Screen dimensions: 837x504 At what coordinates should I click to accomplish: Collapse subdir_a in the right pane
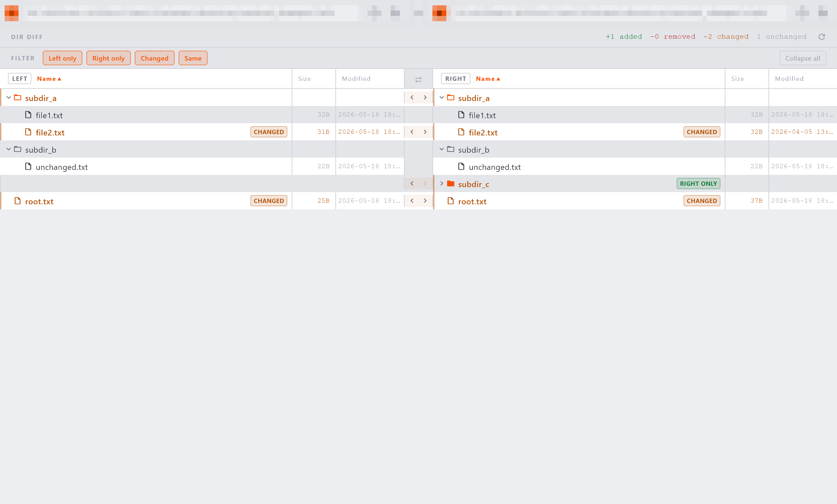pos(442,97)
